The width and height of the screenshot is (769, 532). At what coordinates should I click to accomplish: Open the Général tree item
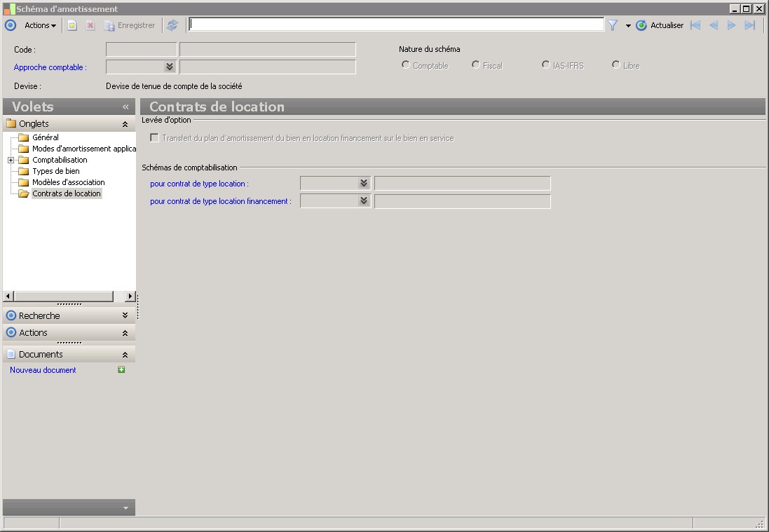pyautogui.click(x=46, y=138)
